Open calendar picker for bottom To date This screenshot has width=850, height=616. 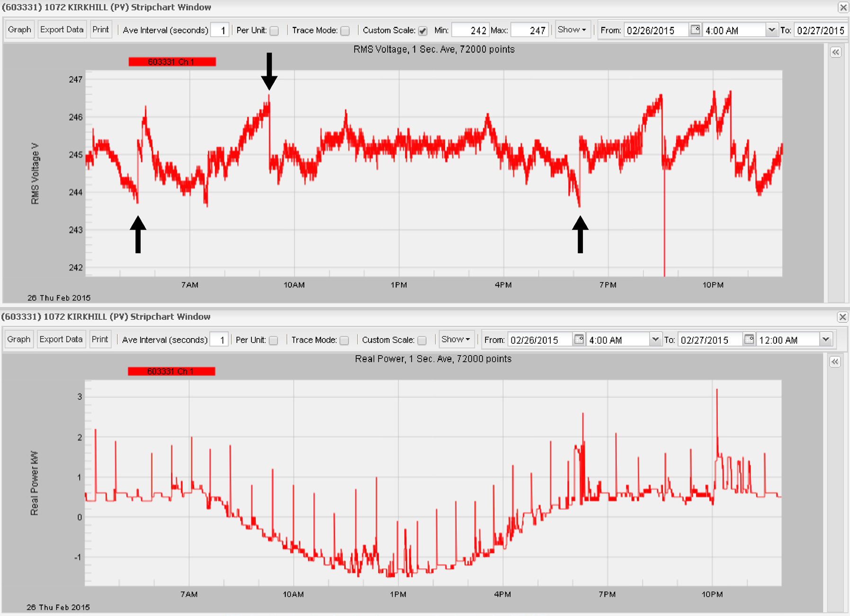[x=750, y=339]
